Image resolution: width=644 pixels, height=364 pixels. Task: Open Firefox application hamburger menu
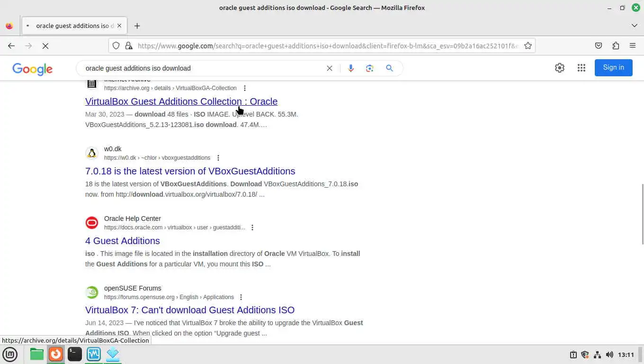pos(633,45)
